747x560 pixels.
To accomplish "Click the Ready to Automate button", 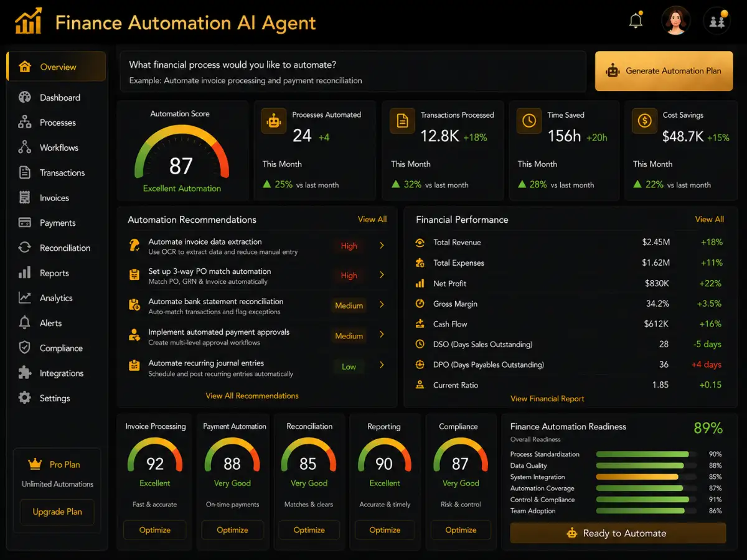I will [618, 533].
